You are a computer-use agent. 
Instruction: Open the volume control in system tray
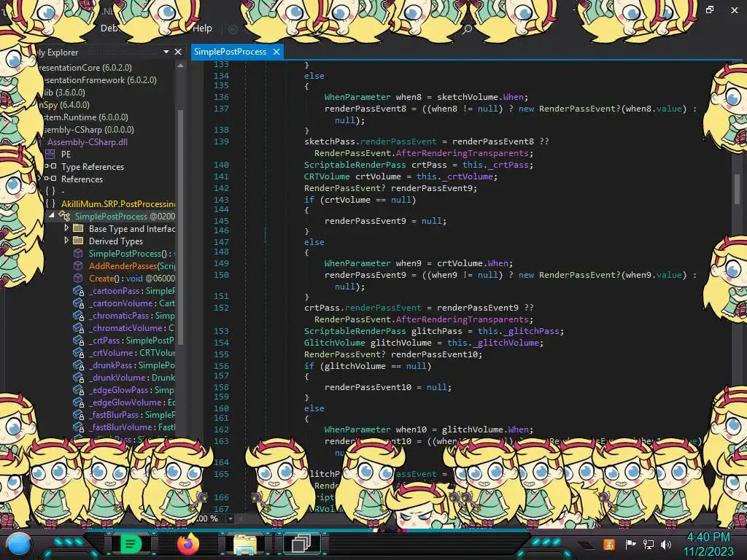667,544
